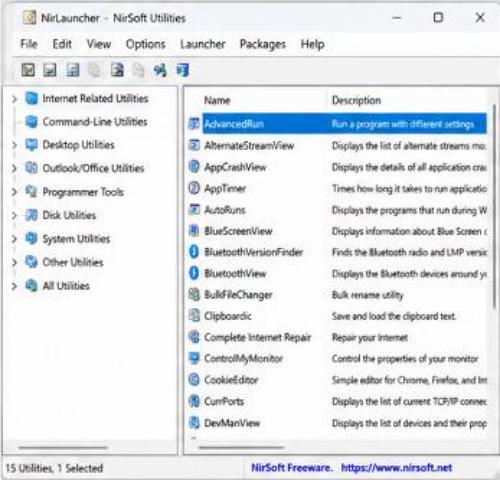
Task: Click the BlueScreenView row icon
Action: point(194,231)
